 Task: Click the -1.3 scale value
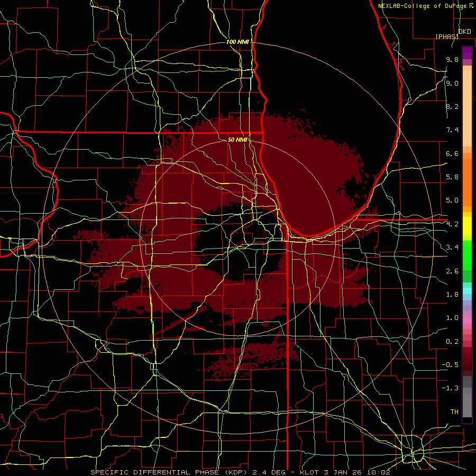[x=450, y=388]
